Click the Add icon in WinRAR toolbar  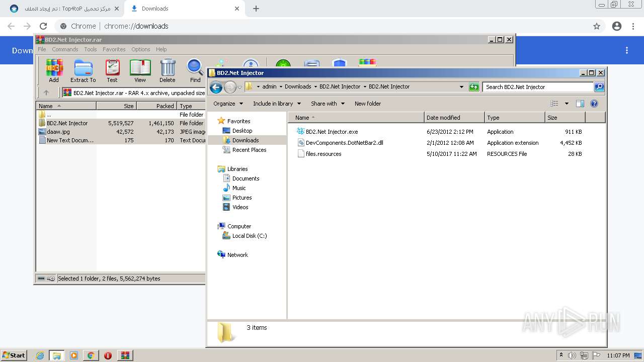[x=54, y=71]
